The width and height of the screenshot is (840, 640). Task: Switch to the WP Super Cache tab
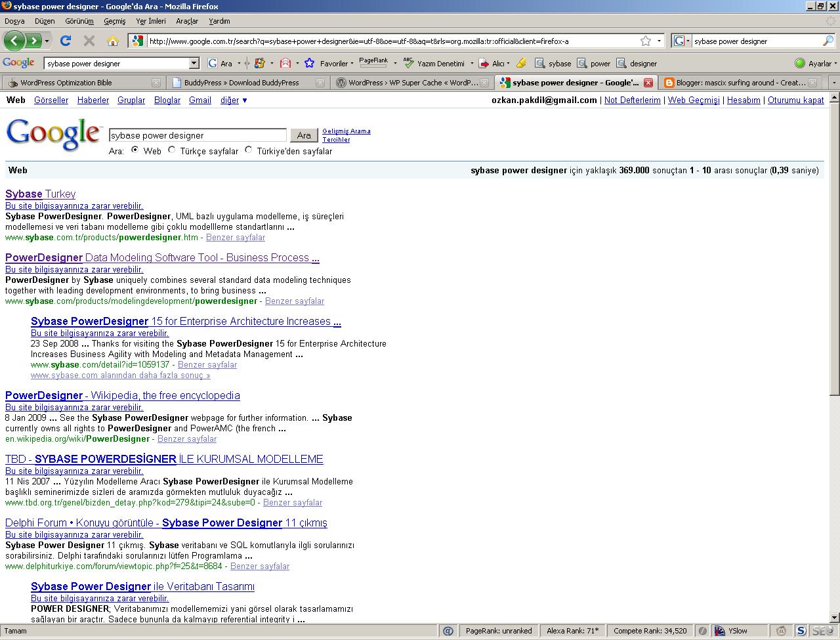[x=411, y=83]
